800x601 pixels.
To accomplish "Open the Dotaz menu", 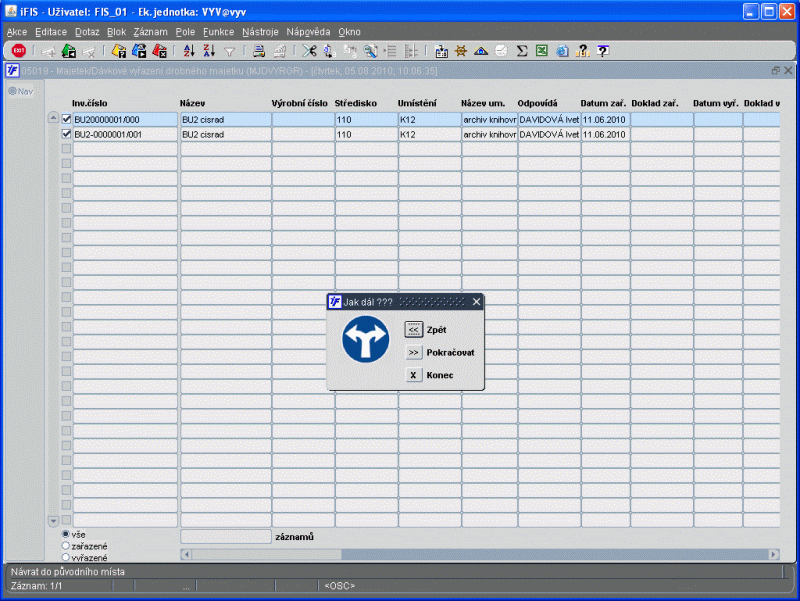I will pos(87,32).
